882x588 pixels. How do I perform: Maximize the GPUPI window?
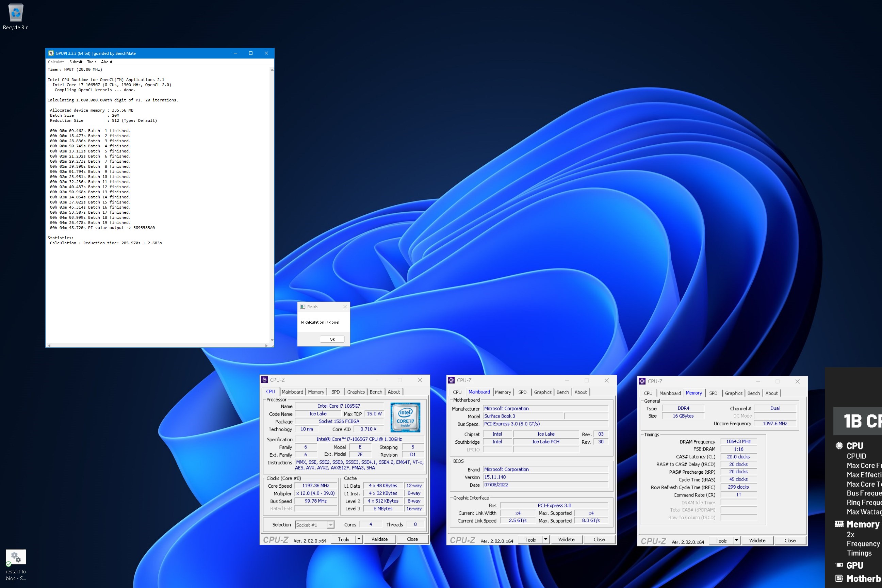coord(251,53)
